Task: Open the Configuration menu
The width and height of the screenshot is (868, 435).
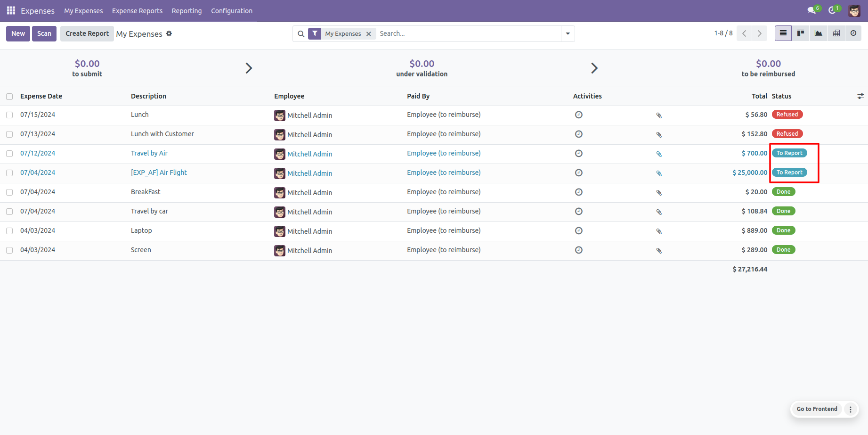Action: click(x=232, y=11)
